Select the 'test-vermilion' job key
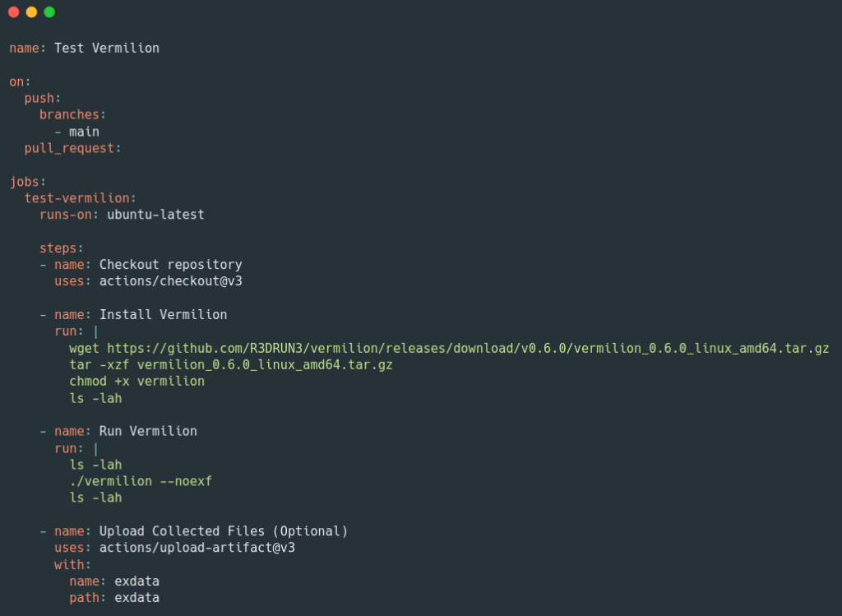Image resolution: width=842 pixels, height=616 pixels. [77, 198]
